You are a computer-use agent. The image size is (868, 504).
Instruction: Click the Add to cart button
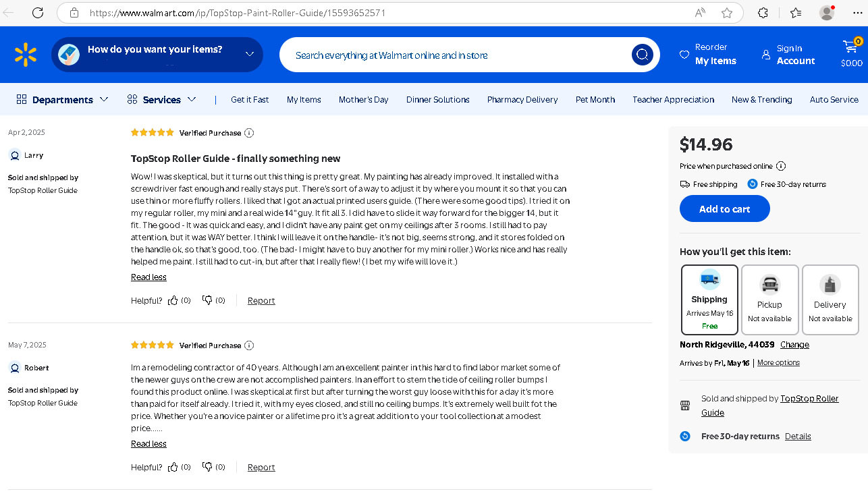(724, 208)
